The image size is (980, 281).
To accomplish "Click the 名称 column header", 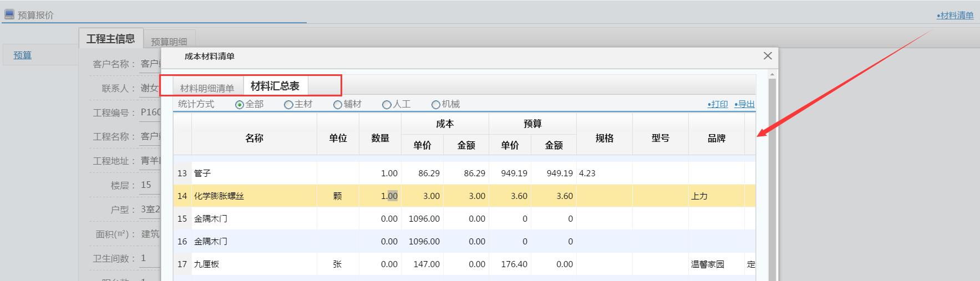I will point(254,138).
